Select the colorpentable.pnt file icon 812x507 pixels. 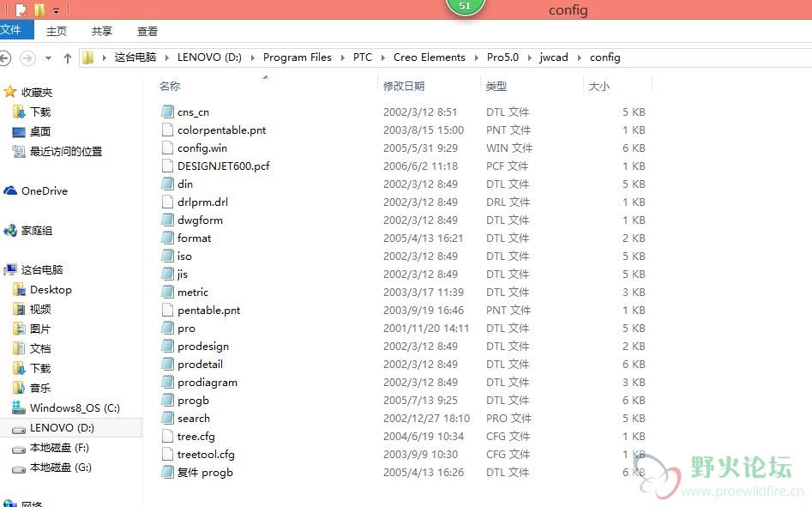coord(167,130)
